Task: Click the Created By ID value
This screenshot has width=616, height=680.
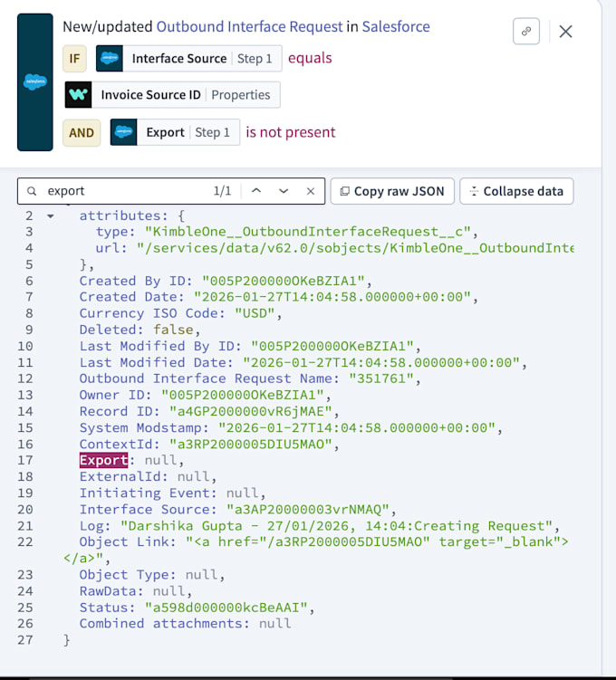Action: click(x=283, y=281)
